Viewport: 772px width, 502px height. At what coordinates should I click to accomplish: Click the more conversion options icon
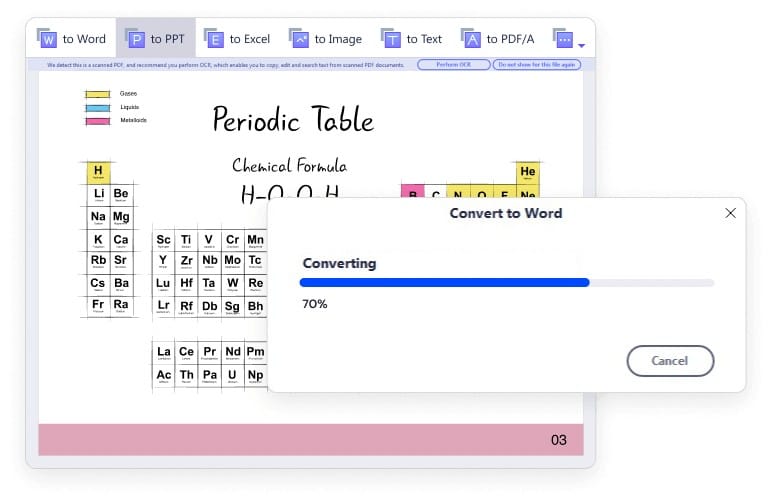(x=563, y=38)
